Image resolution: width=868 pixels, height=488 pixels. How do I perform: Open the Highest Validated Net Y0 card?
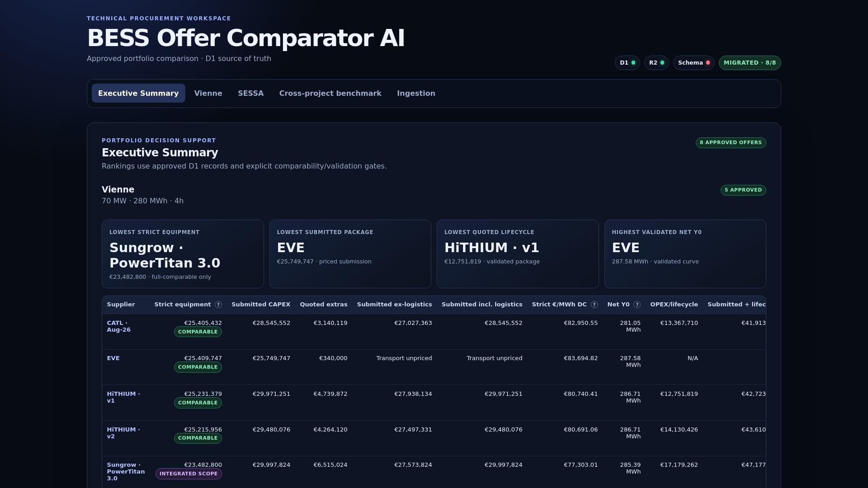tap(685, 254)
